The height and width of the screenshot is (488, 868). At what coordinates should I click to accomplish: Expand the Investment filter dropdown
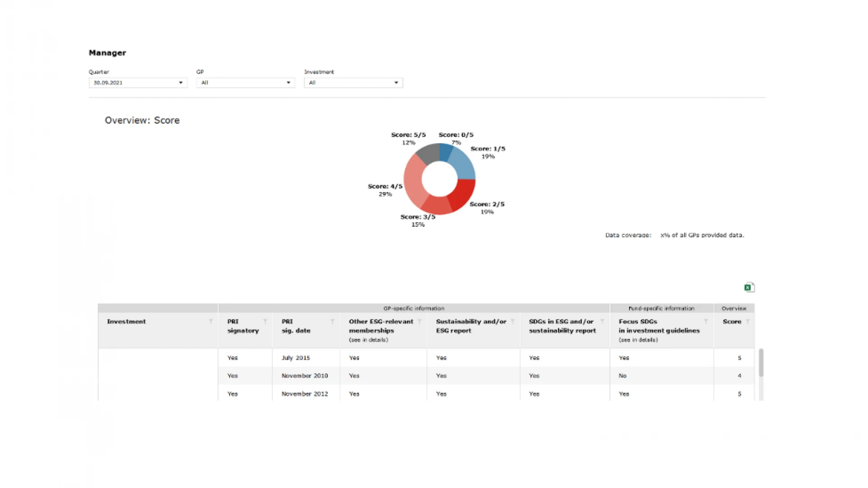pos(353,83)
